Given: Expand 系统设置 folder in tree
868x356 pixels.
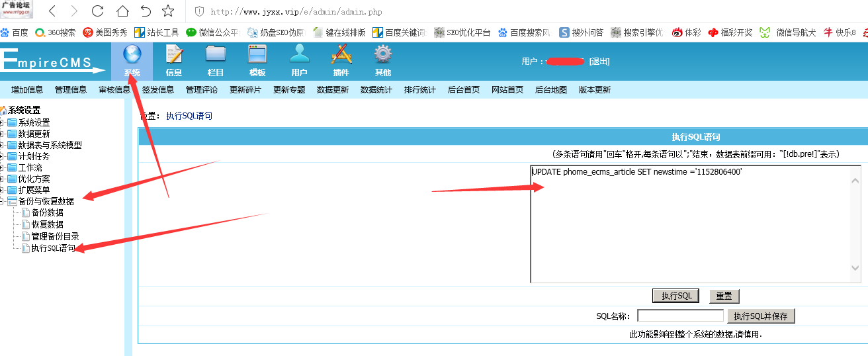Looking at the screenshot, I should pyautogui.click(x=3, y=122).
